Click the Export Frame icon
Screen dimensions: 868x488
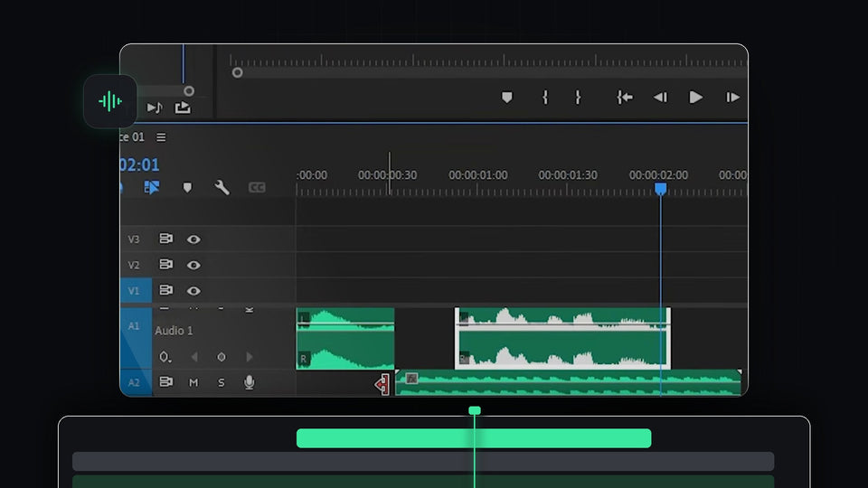183,108
